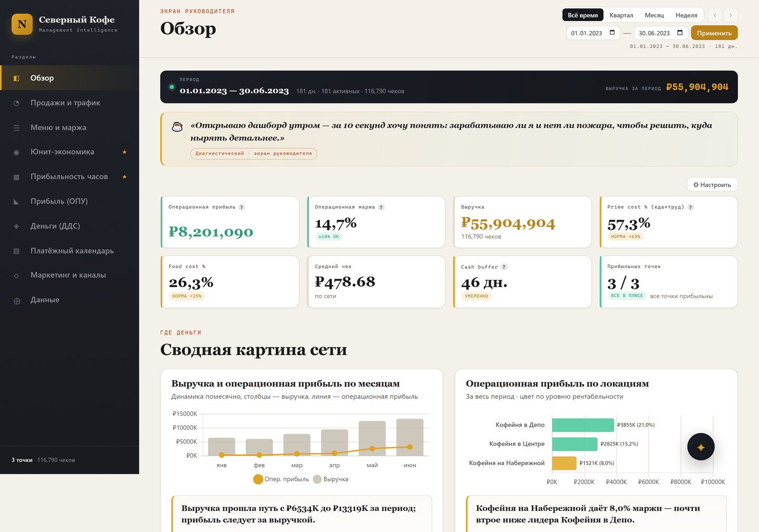Toggle Выручка series in chart legend
Image resolution: width=759 pixels, height=532 pixels.
point(330,479)
